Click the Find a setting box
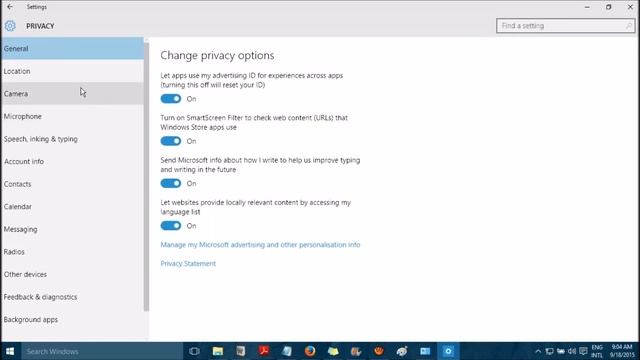Screen dimensions: 640x360 (565, 26)
